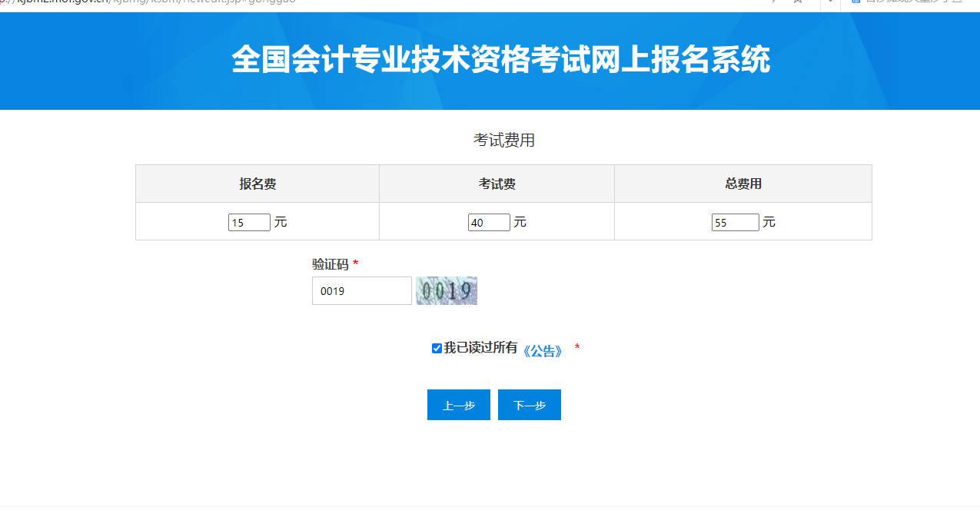Select the 总费用 amount field showing 55

coord(735,221)
